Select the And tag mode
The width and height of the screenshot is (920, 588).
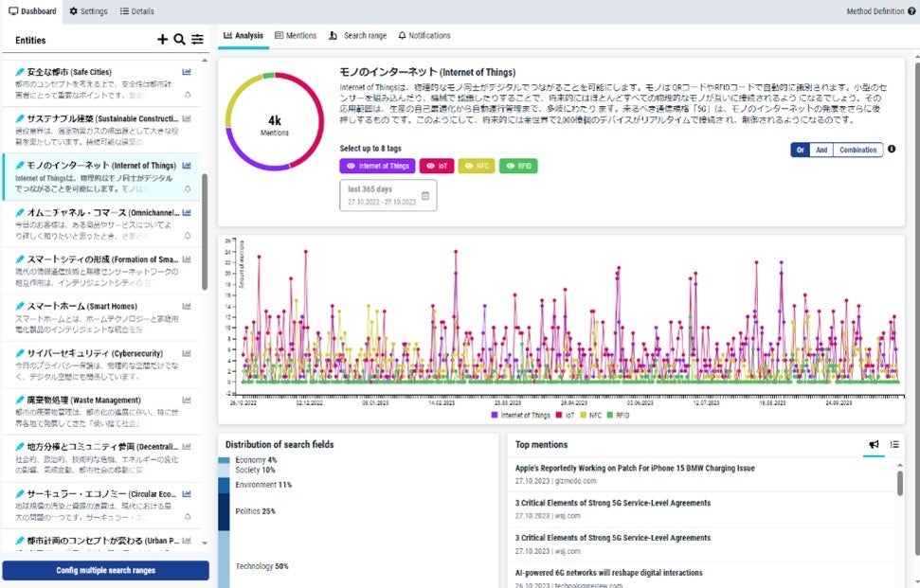pos(821,150)
